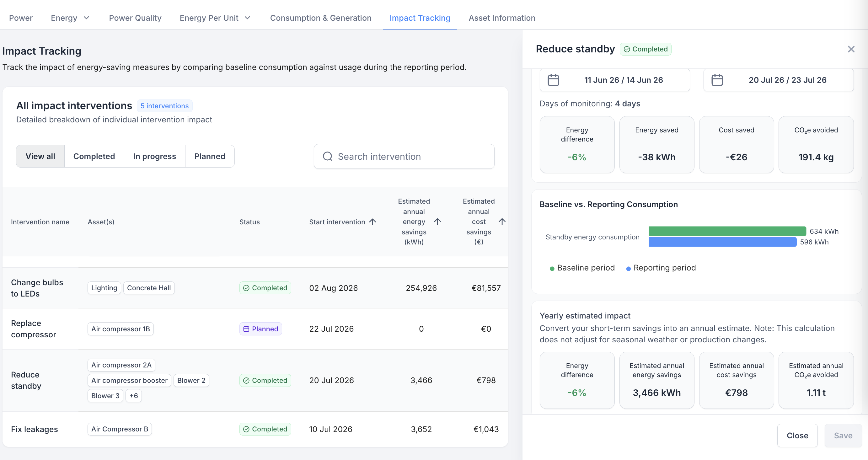Filter interventions by In progress
The height and width of the screenshot is (460, 868).
click(x=154, y=156)
